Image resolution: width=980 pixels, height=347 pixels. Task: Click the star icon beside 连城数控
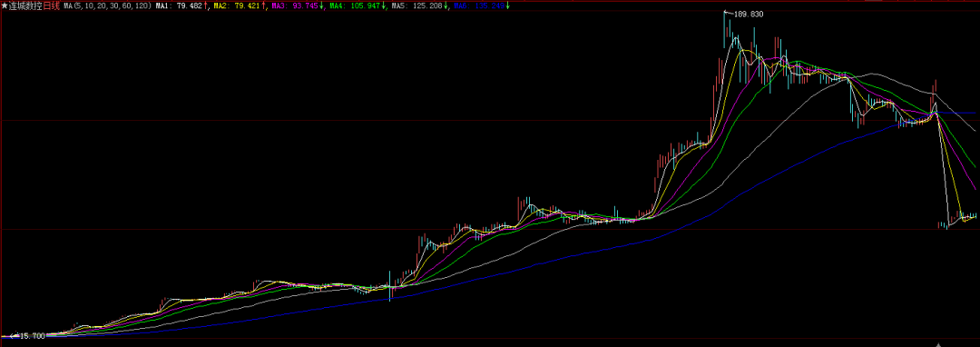pos(5,5)
